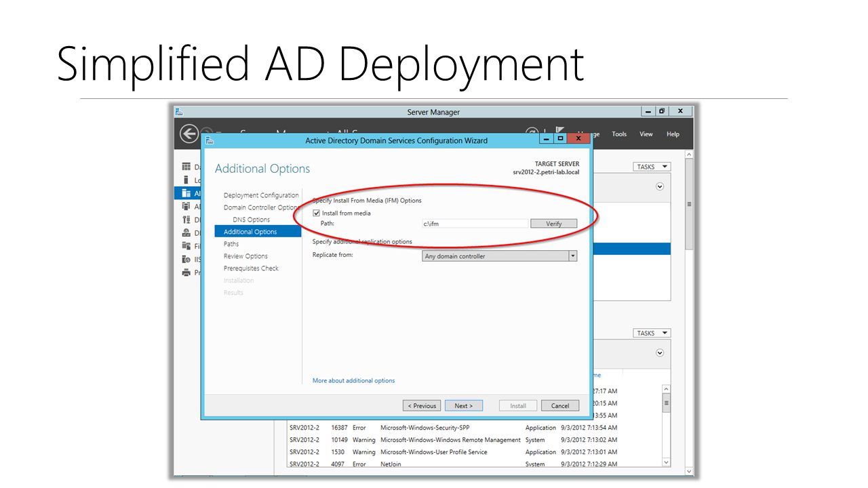Open the AD DS role icon in sidebar

(186, 207)
